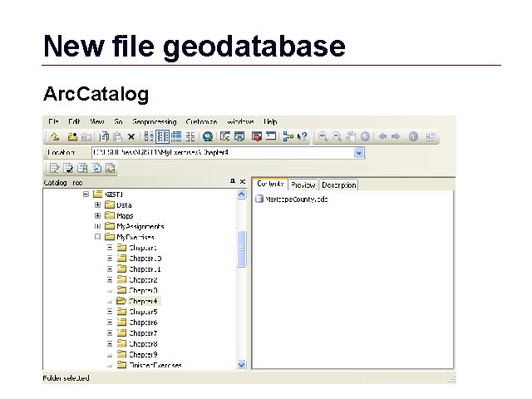532x399 pixels.
Task: Switch to the Description tab
Action: pyautogui.click(x=338, y=185)
